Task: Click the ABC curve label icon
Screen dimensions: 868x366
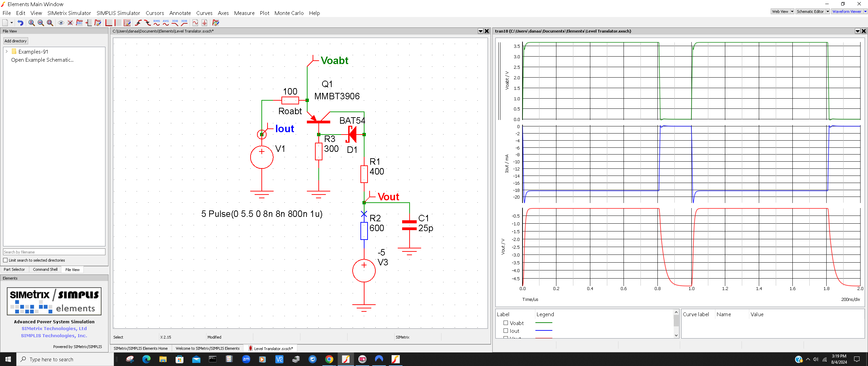Action: 79,23
